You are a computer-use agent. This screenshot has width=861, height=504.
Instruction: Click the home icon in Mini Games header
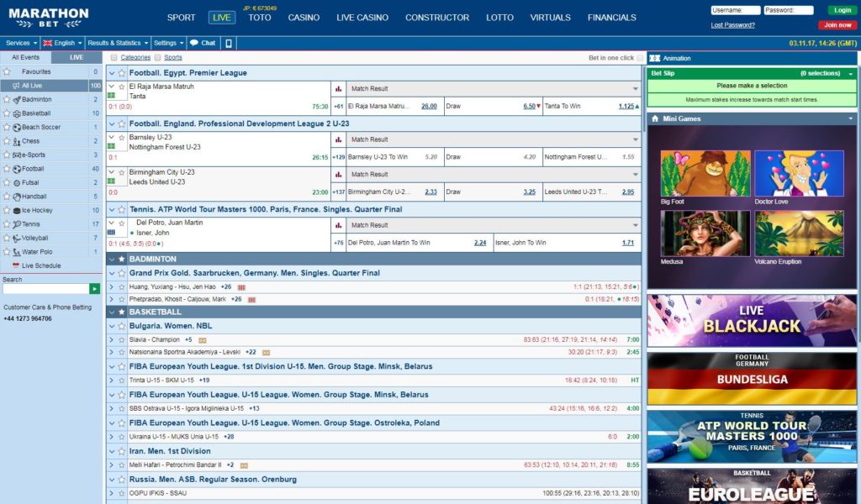(x=654, y=118)
